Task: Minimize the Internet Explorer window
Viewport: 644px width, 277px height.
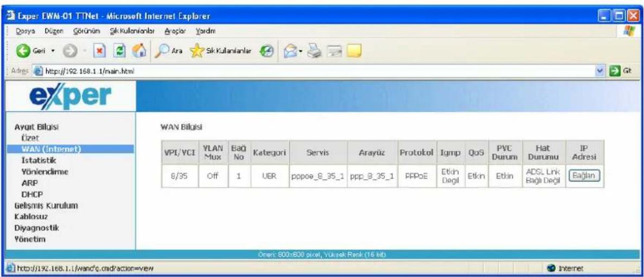Action: 605,17
